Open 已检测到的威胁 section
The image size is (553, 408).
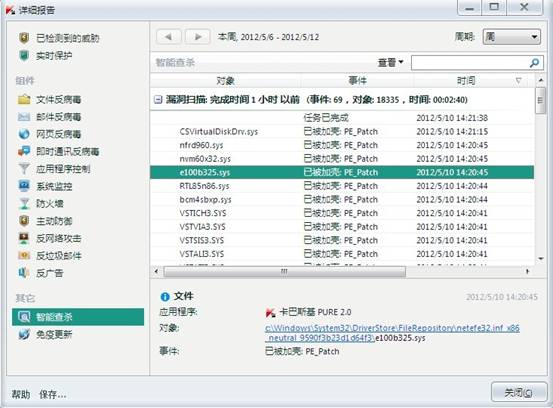pos(68,38)
